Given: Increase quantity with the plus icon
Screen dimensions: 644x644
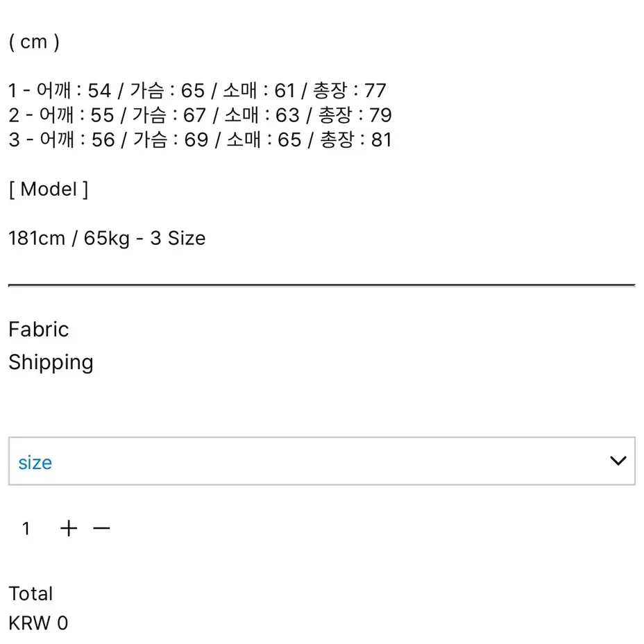Looking at the screenshot, I should coord(69,528).
